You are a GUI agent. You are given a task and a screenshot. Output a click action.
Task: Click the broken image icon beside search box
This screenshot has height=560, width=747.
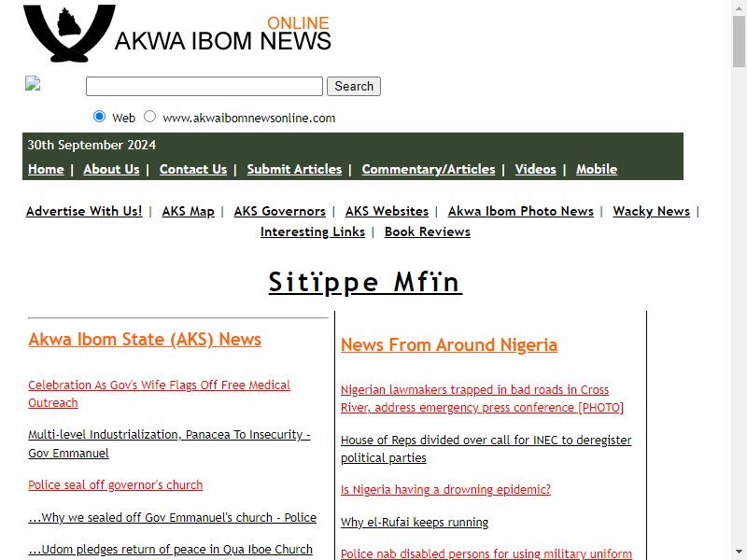point(33,83)
